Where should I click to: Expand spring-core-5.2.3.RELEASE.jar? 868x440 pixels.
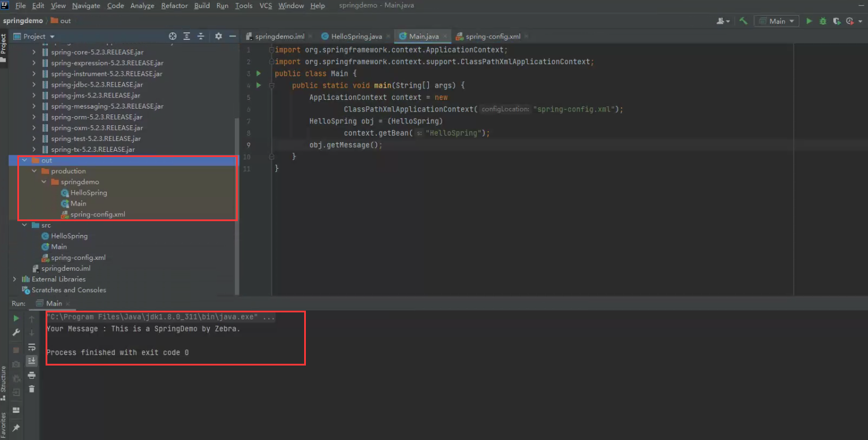tap(35, 52)
